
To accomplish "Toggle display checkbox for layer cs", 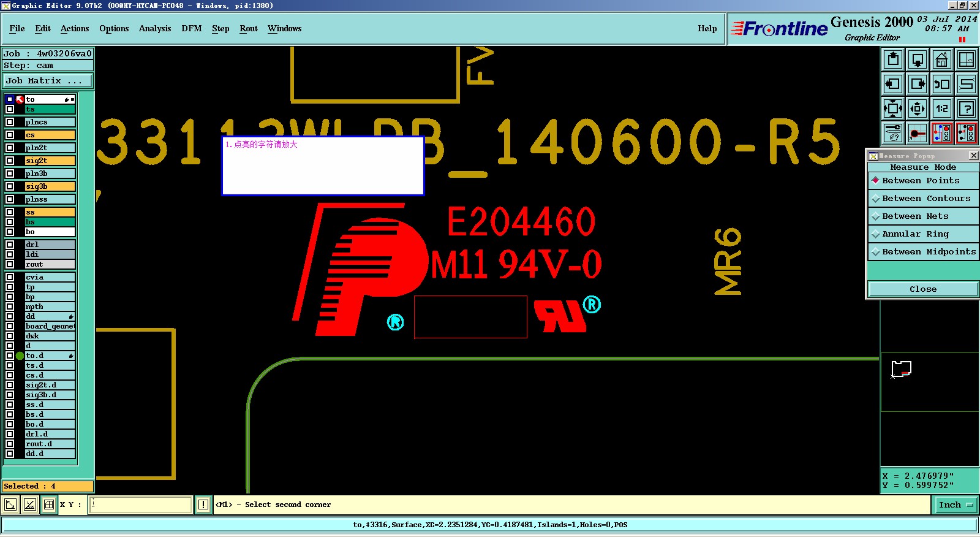I will pyautogui.click(x=10, y=135).
